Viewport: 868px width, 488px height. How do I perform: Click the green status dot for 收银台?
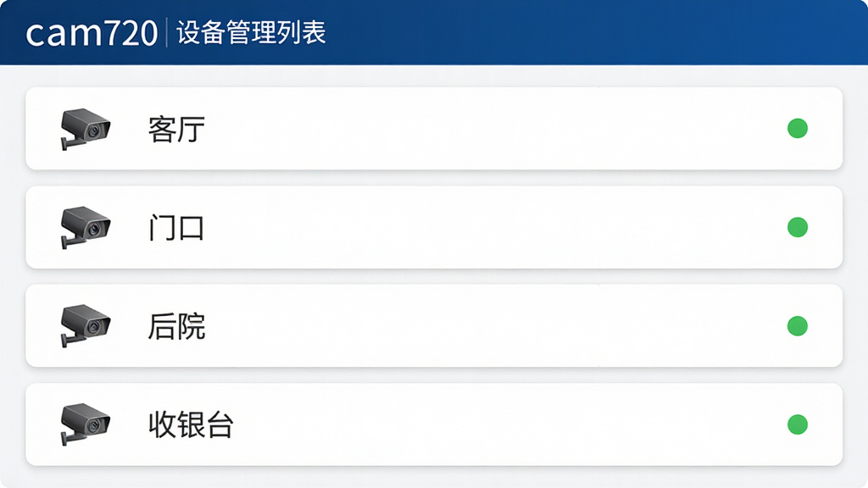click(x=797, y=424)
